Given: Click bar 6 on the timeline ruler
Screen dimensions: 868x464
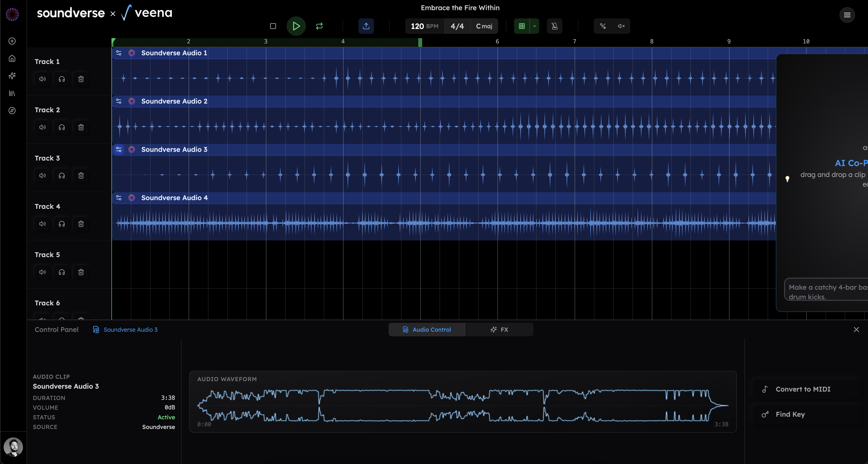Looking at the screenshot, I should click(x=497, y=41).
